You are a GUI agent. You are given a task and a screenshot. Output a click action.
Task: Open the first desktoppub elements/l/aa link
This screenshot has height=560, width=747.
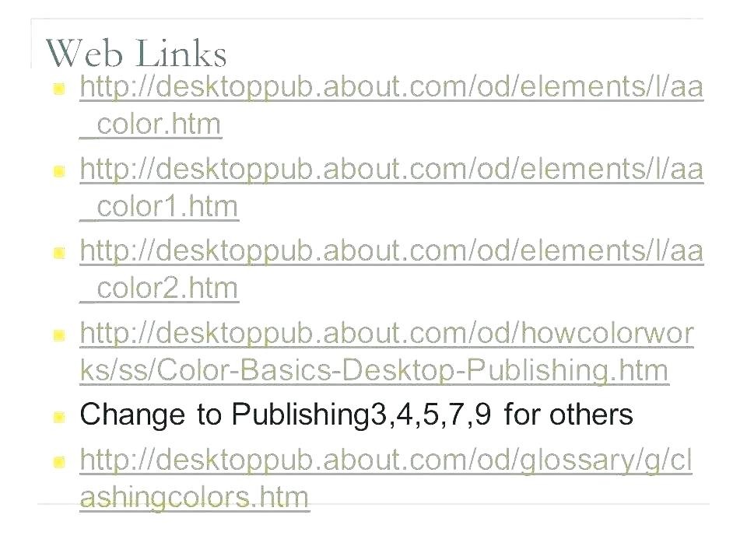click(x=392, y=89)
